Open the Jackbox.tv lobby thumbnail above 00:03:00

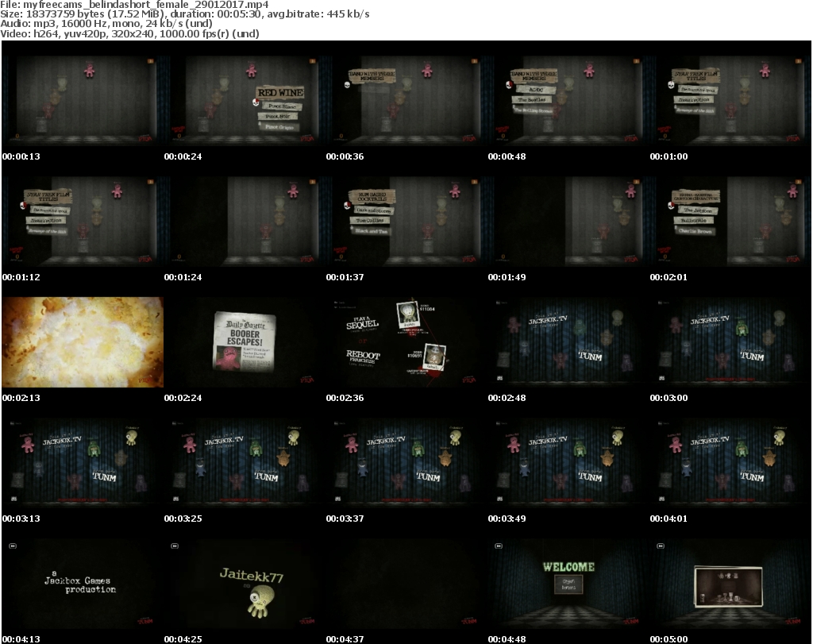(730, 342)
